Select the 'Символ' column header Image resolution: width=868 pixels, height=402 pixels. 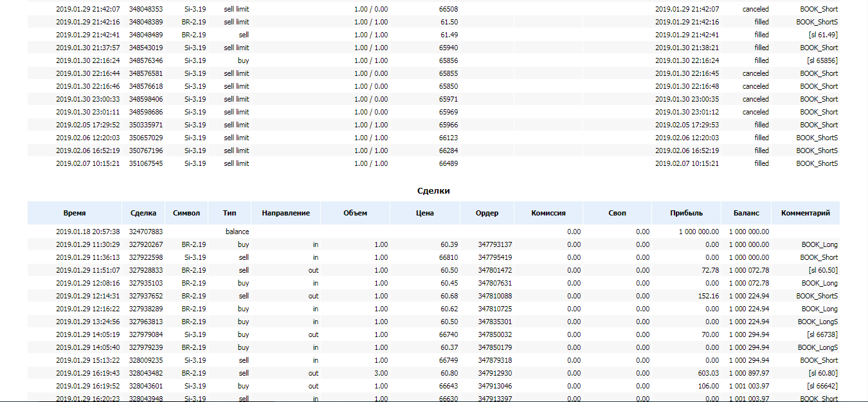click(x=186, y=213)
